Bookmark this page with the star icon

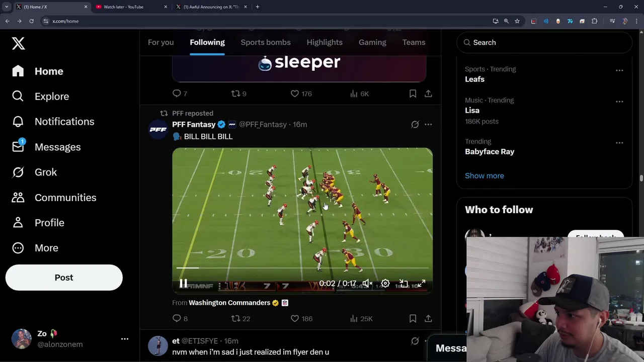(517, 21)
